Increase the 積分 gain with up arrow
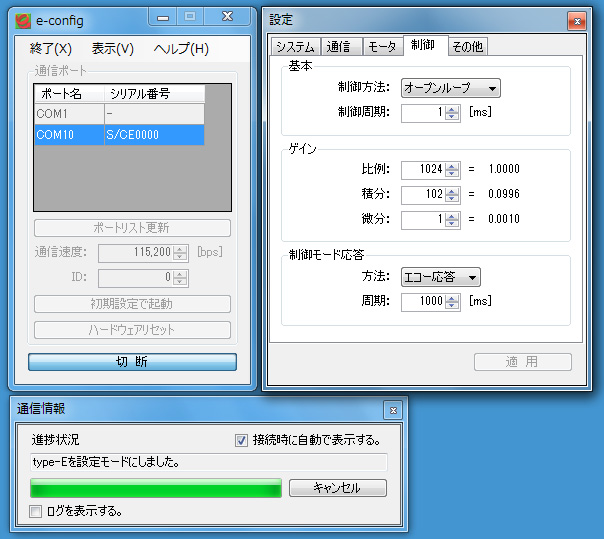 (x=452, y=191)
